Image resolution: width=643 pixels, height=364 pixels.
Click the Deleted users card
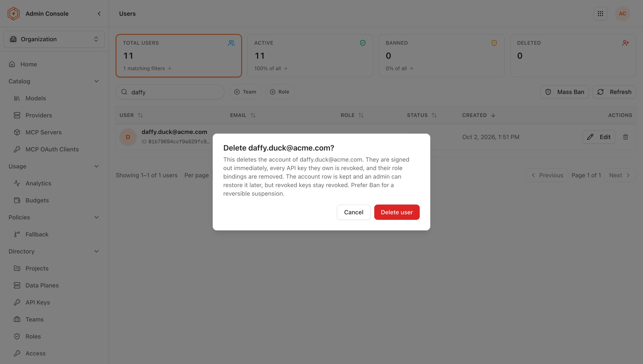(x=573, y=55)
